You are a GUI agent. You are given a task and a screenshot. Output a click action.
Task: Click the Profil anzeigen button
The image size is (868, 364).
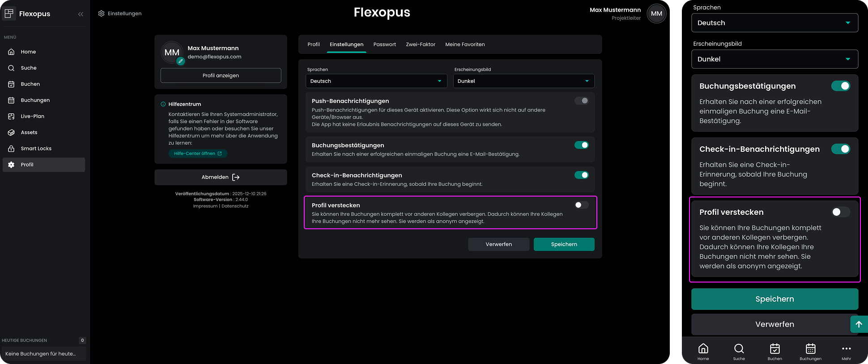click(x=221, y=76)
